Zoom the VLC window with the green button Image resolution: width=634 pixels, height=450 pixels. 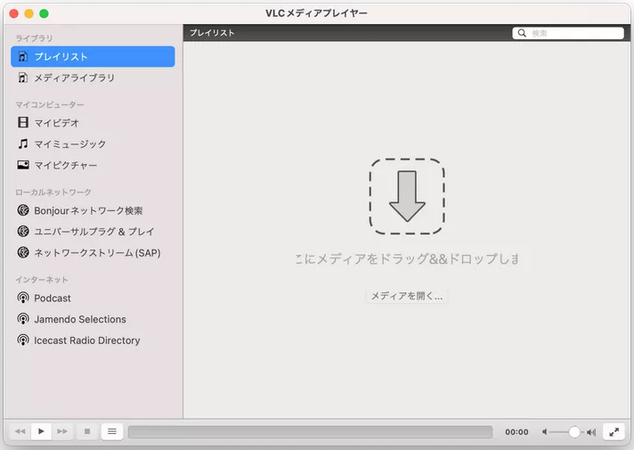(44, 13)
